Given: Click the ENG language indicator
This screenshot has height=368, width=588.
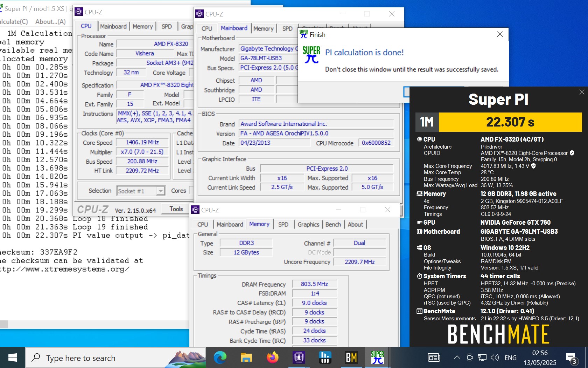Looking at the screenshot, I should point(511,357).
